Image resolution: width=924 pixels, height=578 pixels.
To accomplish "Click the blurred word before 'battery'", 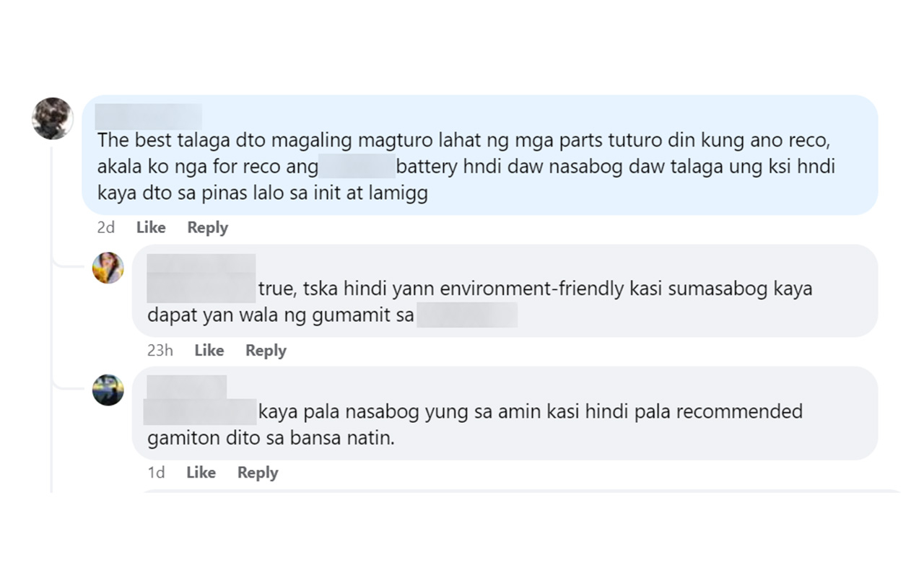I will coord(357,167).
